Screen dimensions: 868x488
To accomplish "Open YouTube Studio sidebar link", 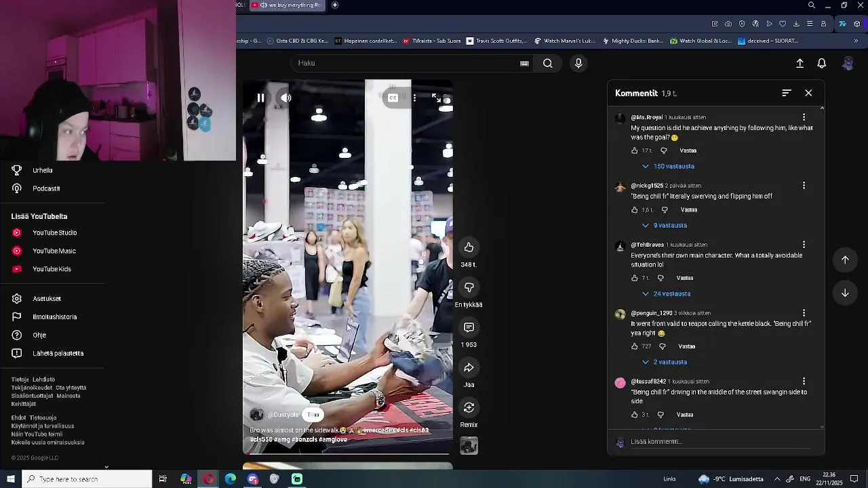I will point(53,232).
